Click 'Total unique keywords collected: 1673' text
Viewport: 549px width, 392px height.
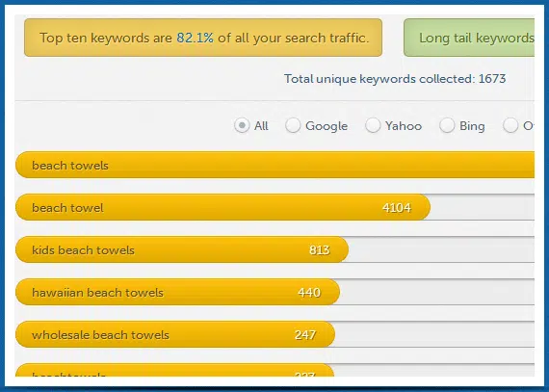[x=395, y=79]
